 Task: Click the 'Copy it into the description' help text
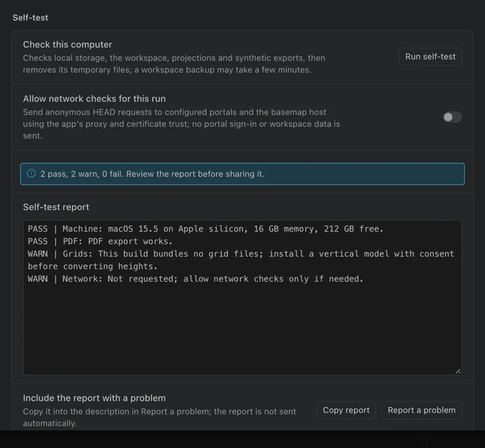tap(160, 417)
